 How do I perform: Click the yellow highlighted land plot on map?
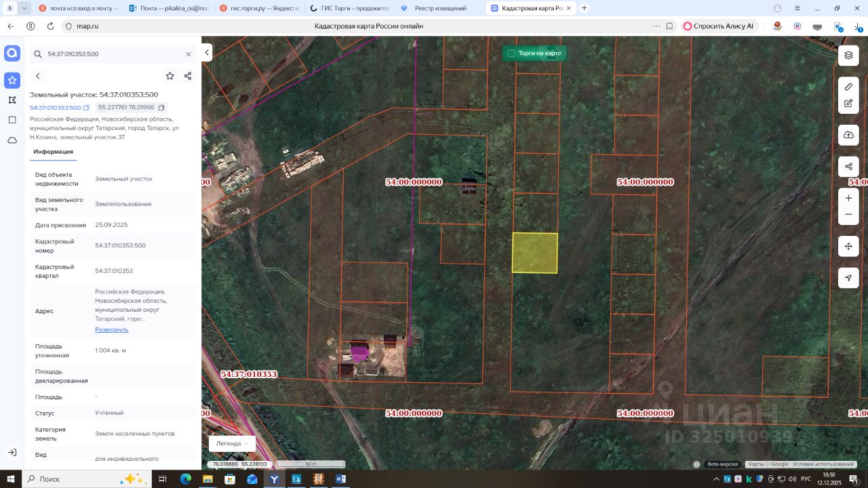(534, 253)
